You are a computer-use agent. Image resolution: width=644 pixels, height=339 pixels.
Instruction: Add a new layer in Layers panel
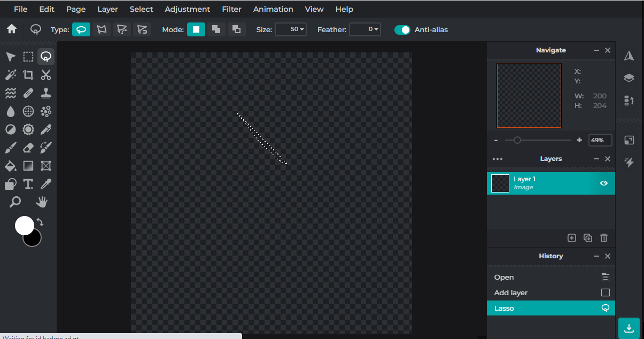572,238
